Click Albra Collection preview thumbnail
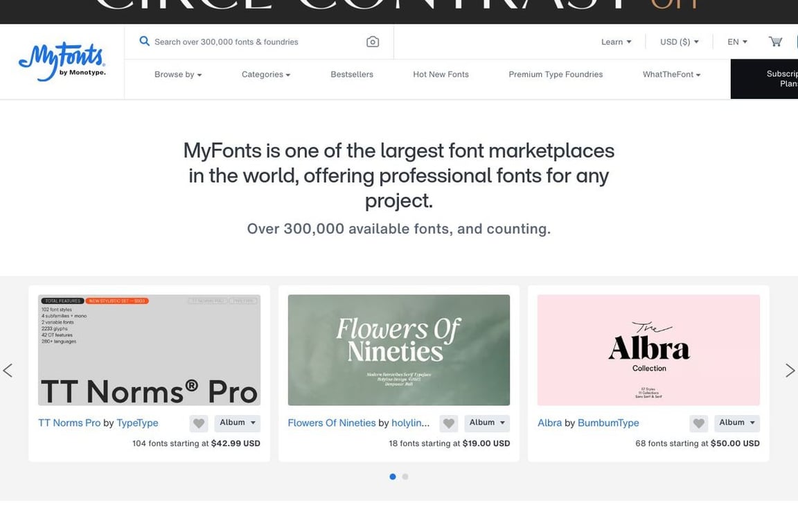Image resolution: width=798 pixels, height=532 pixels. [x=648, y=350]
